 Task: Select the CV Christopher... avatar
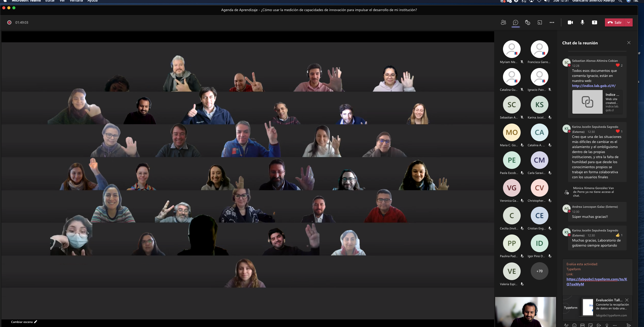tap(539, 188)
